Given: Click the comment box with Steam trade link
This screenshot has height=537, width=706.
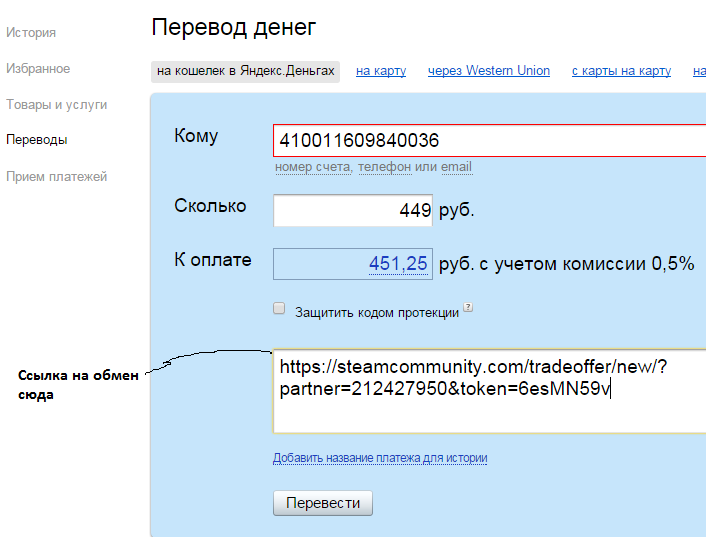Looking at the screenshot, I should pyautogui.click(x=489, y=391).
